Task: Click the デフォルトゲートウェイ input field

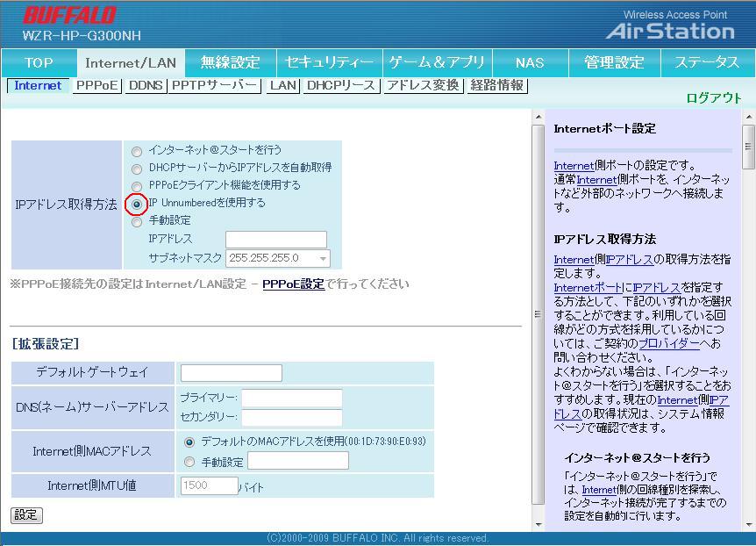Action: tap(232, 373)
